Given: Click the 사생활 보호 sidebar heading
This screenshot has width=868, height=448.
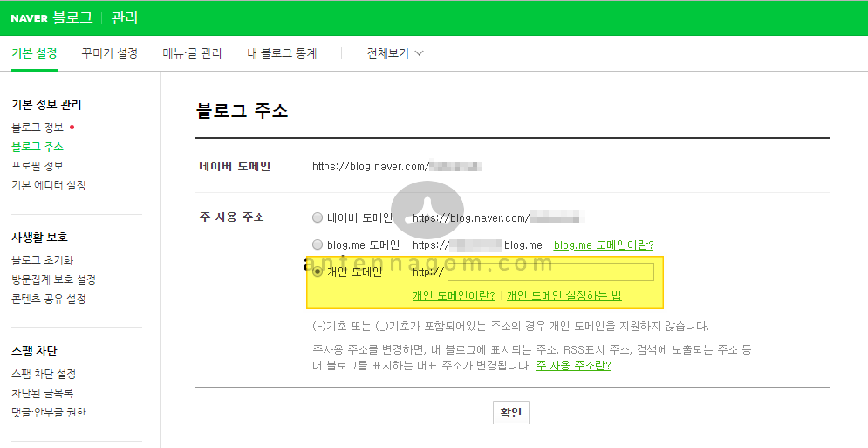Looking at the screenshot, I should [39, 238].
